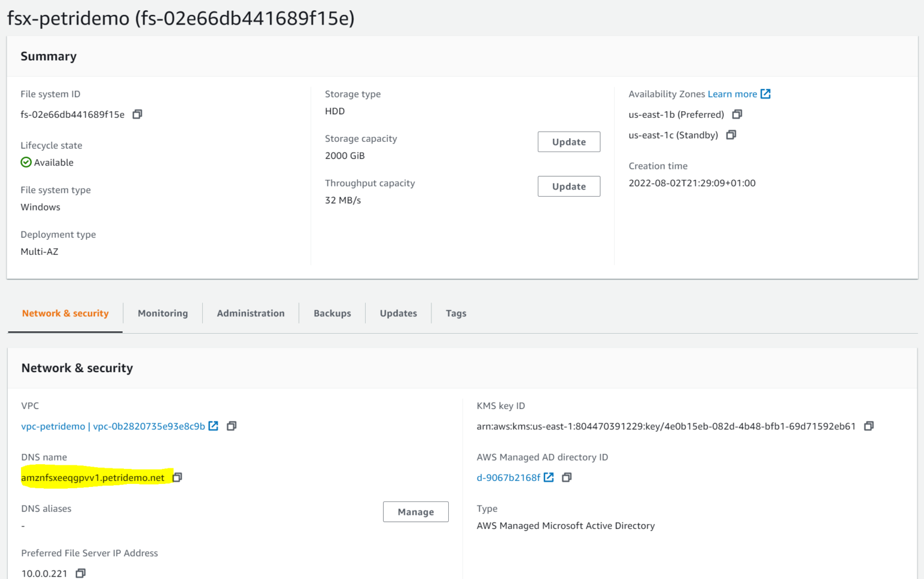
Task: Copy the highlighted DNS name
Action: [x=177, y=477]
